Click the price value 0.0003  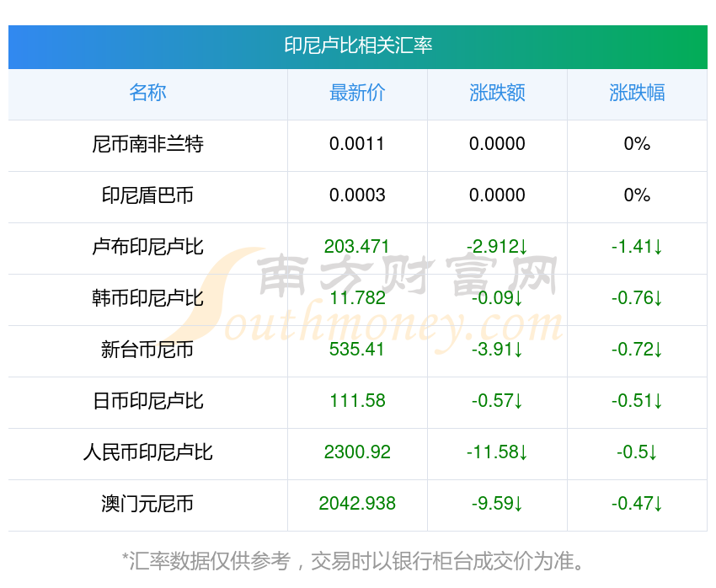(x=357, y=195)
